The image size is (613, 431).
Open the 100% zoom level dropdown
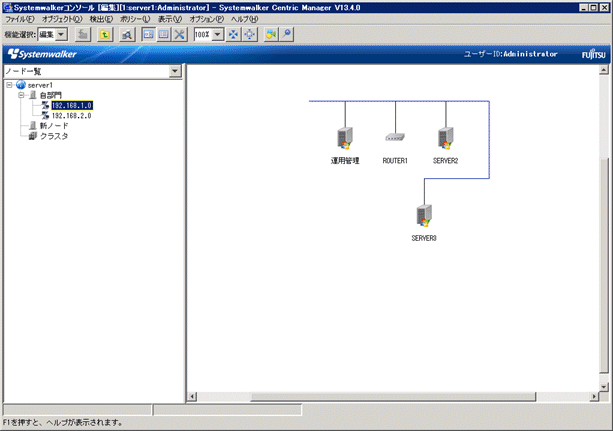coord(218,35)
